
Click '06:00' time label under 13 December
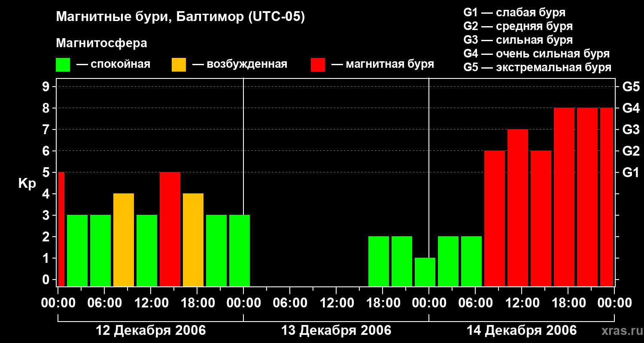coord(290,303)
